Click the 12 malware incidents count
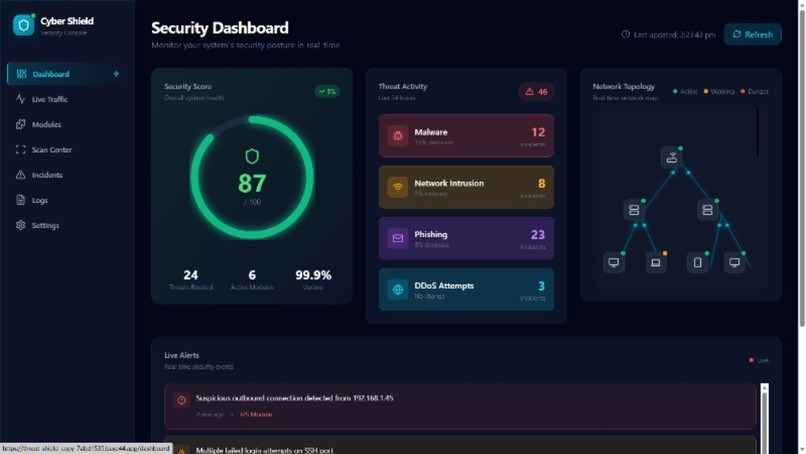The width and height of the screenshot is (806, 454). pyautogui.click(x=538, y=132)
